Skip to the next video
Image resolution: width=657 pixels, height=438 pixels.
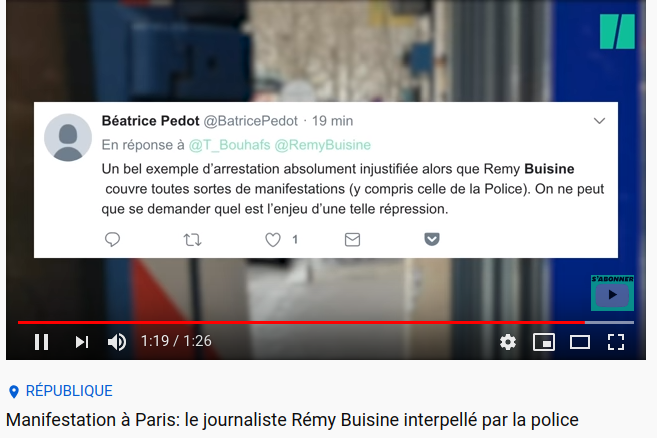pos(82,342)
